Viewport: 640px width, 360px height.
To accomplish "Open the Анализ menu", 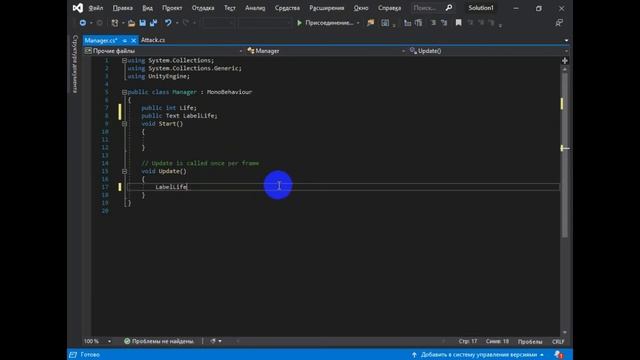I will click(x=255, y=8).
